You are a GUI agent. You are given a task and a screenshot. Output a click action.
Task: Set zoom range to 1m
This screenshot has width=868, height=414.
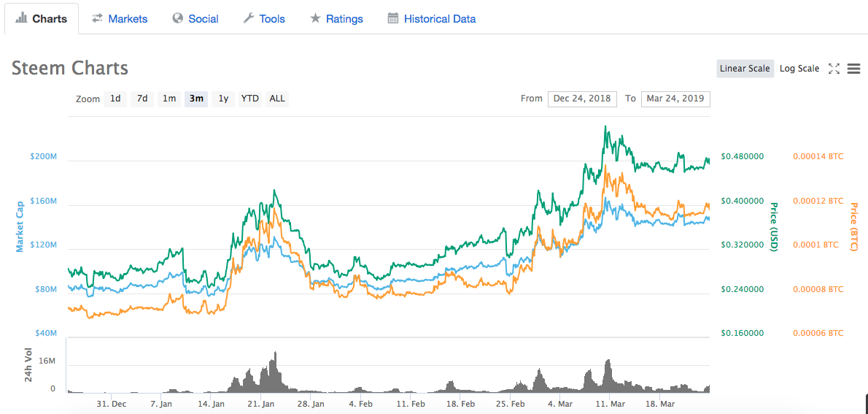(168, 99)
